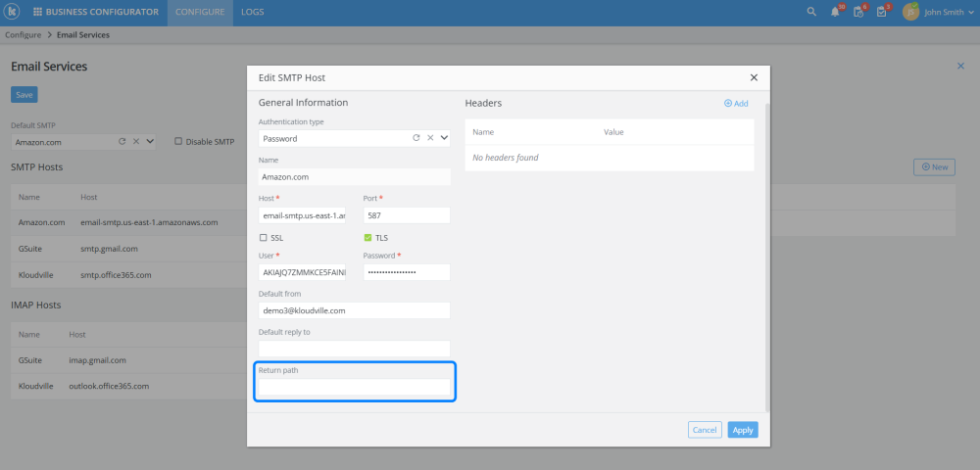Click the Email Services breadcrumb
The image size is (980, 470).
[x=83, y=35]
